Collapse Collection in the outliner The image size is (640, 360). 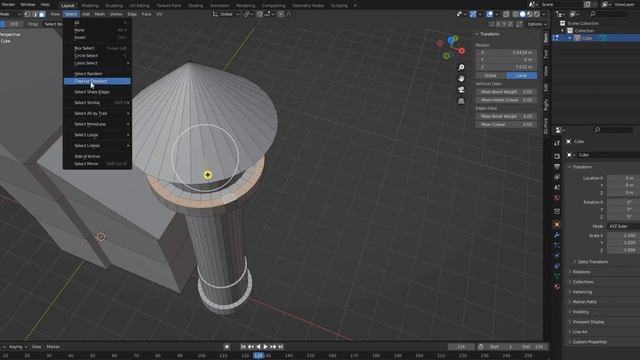(x=562, y=31)
